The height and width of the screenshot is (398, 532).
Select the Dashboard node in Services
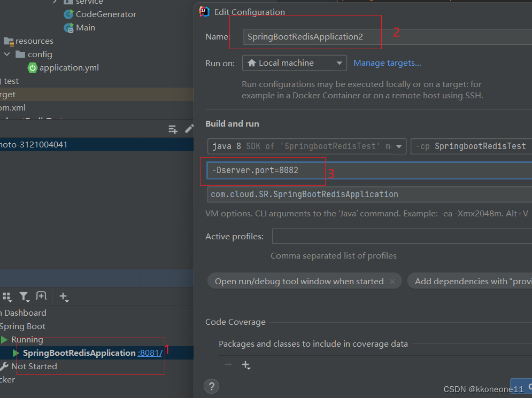[x=23, y=313]
